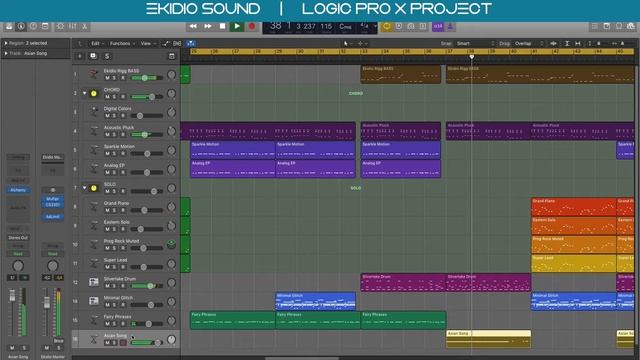Open the Editors scissors icon
640x360 pixels.
(84, 27)
